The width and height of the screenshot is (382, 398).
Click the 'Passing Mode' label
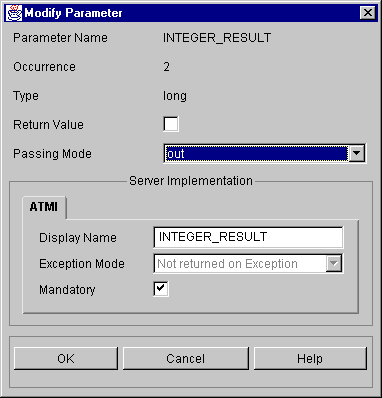[x=52, y=154]
